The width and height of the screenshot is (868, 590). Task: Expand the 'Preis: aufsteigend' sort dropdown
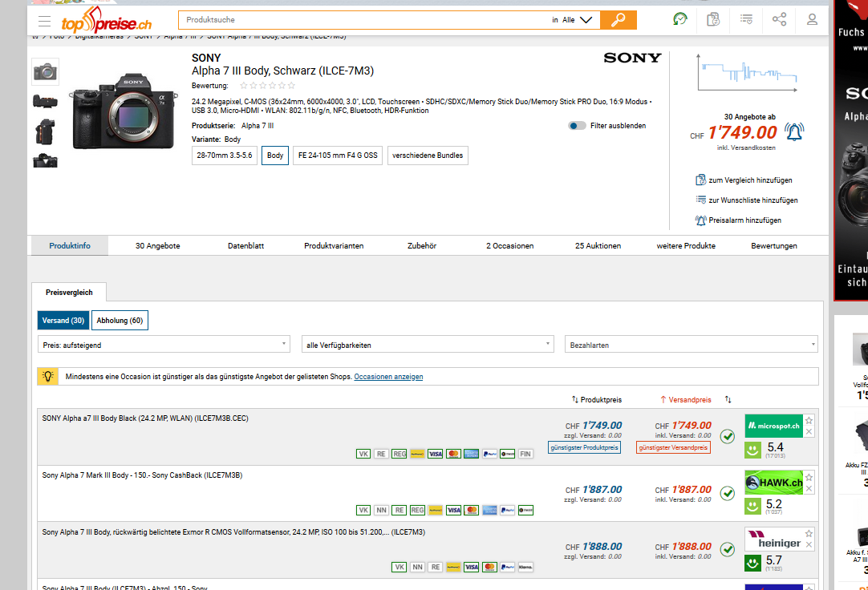coord(164,345)
